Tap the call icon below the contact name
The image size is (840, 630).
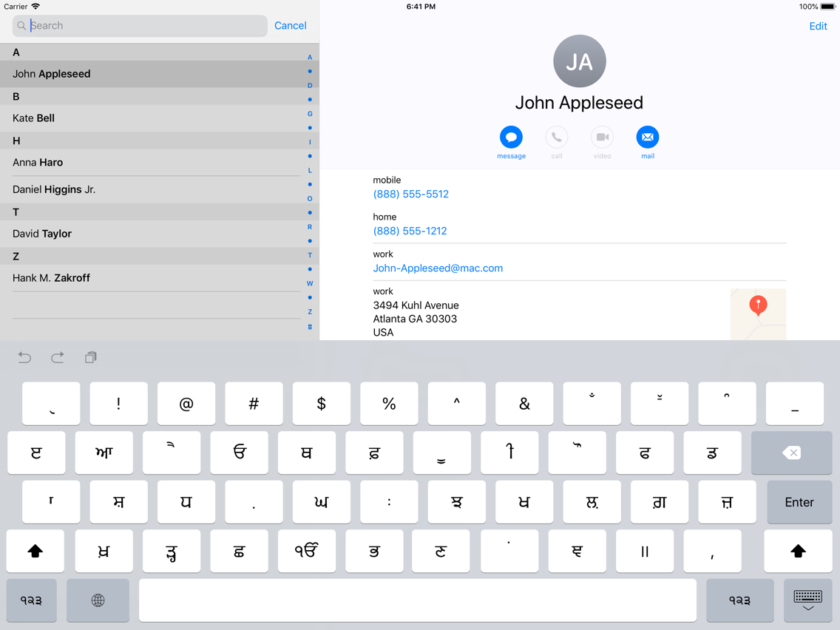point(557,138)
